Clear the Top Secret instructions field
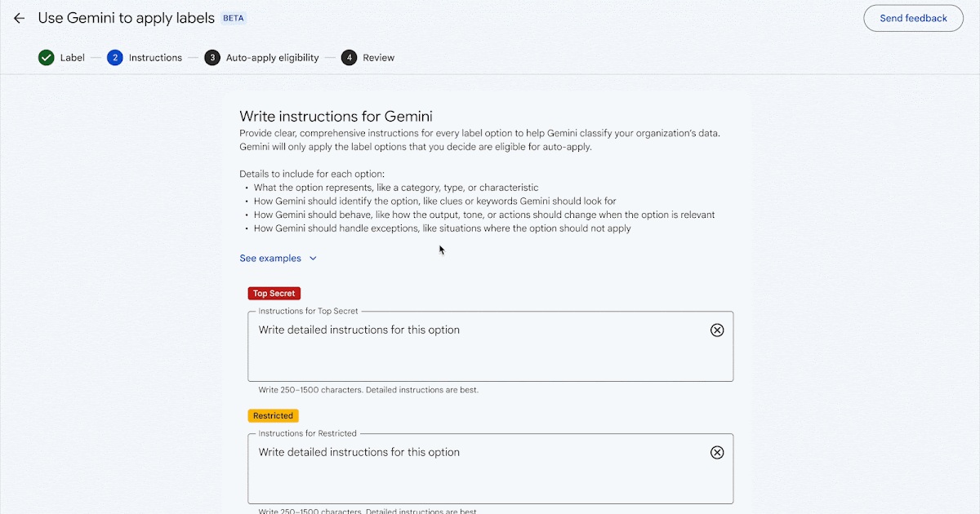Image resolution: width=980 pixels, height=514 pixels. (717, 330)
